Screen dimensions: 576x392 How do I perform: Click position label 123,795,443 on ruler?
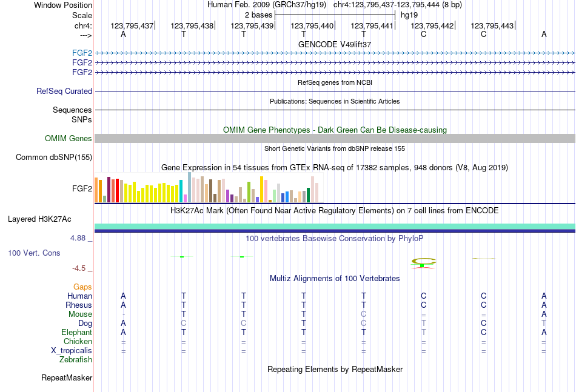click(x=492, y=25)
